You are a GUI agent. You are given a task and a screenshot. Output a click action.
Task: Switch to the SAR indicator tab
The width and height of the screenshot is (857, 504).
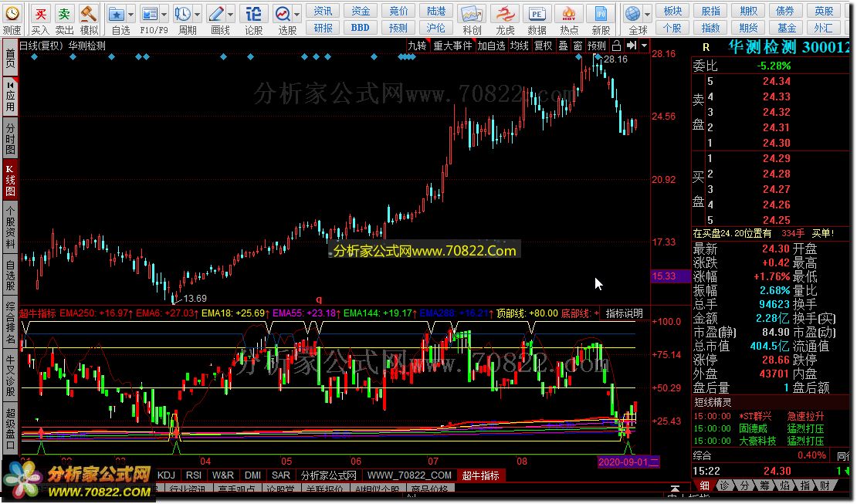click(x=281, y=475)
